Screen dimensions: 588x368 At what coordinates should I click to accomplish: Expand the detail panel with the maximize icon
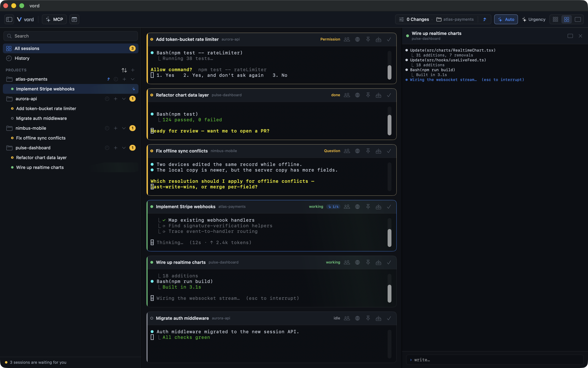pyautogui.click(x=570, y=36)
